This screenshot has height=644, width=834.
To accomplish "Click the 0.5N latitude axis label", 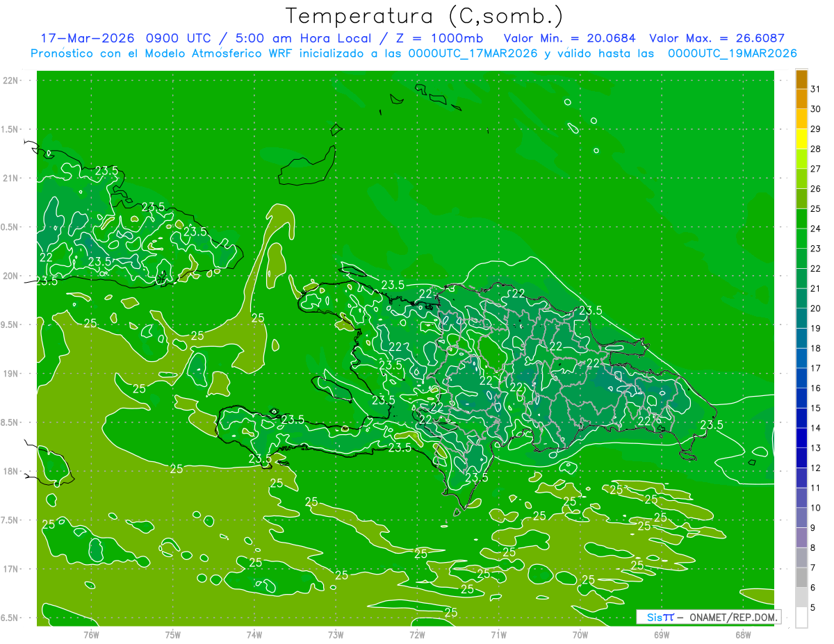I will pyautogui.click(x=10, y=227).
